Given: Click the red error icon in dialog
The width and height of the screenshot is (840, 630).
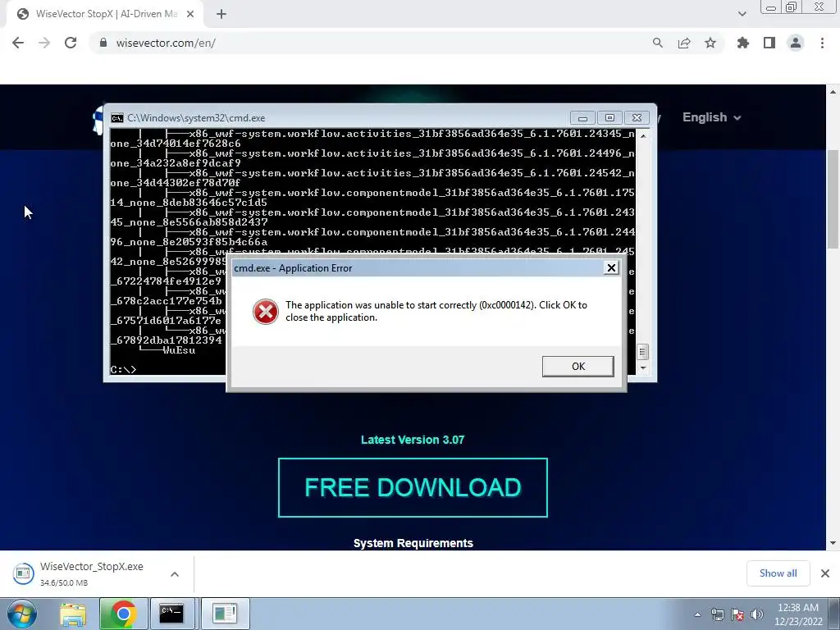Looking at the screenshot, I should (x=265, y=311).
